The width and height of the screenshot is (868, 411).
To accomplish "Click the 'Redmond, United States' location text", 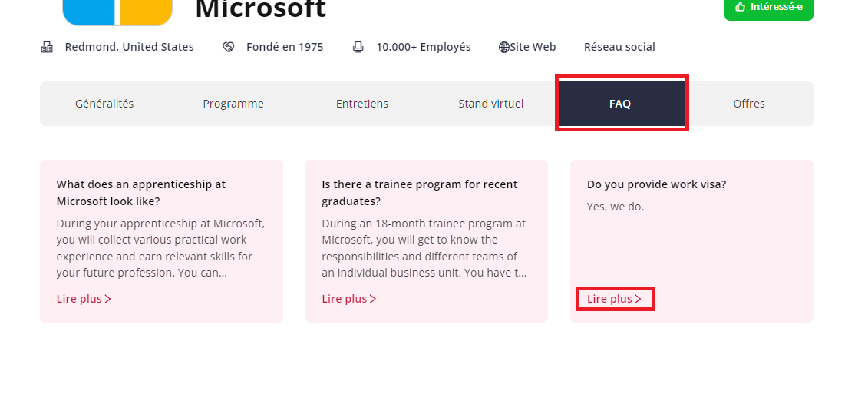I will [x=130, y=47].
